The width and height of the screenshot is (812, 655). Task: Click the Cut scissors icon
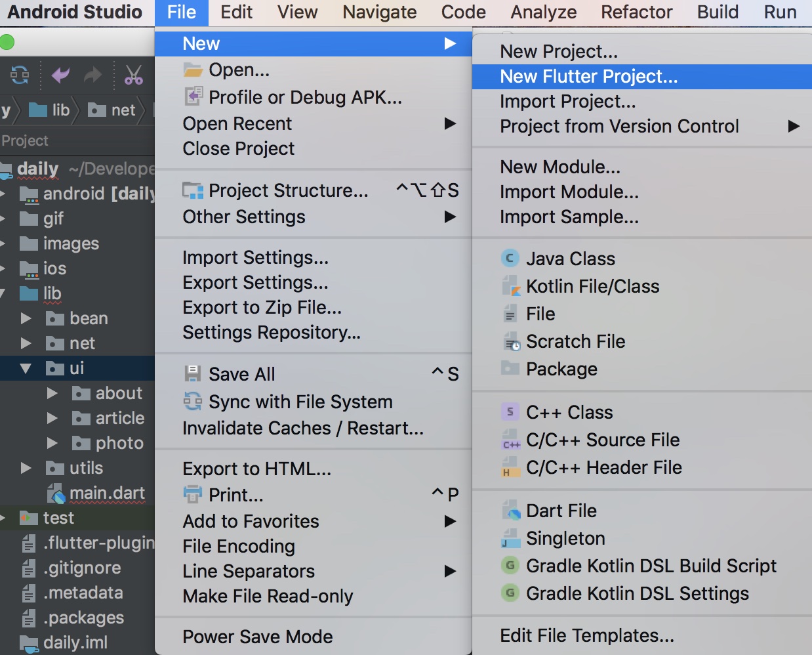134,75
